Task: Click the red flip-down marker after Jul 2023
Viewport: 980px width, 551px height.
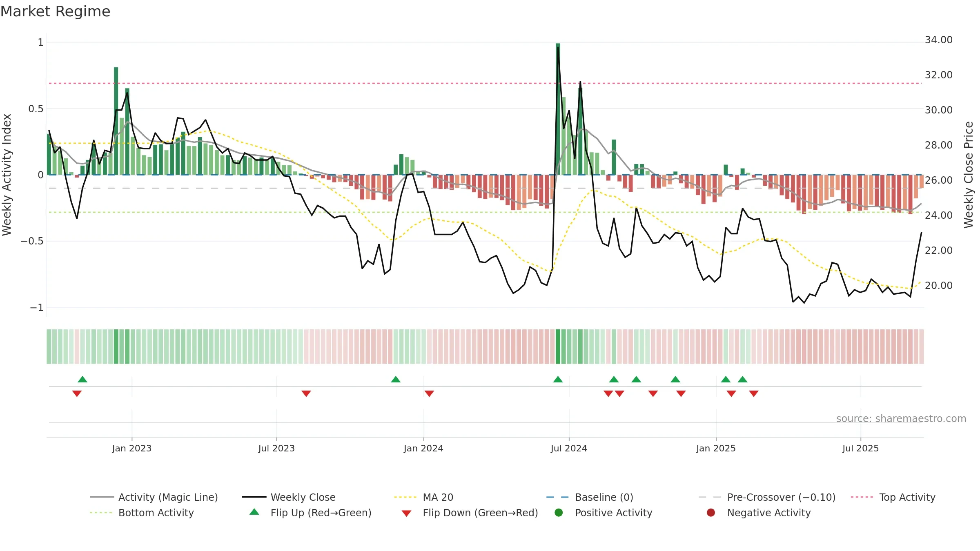Action: coord(306,393)
